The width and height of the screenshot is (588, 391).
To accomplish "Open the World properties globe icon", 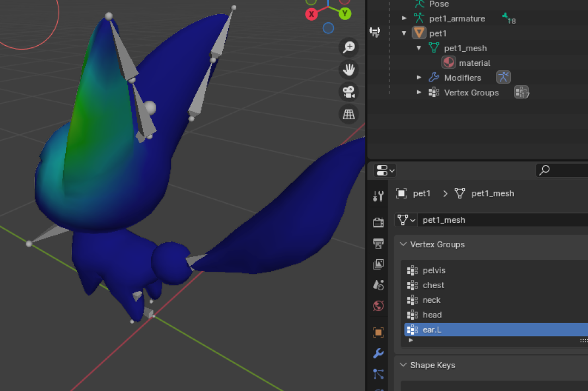I will pos(378,306).
